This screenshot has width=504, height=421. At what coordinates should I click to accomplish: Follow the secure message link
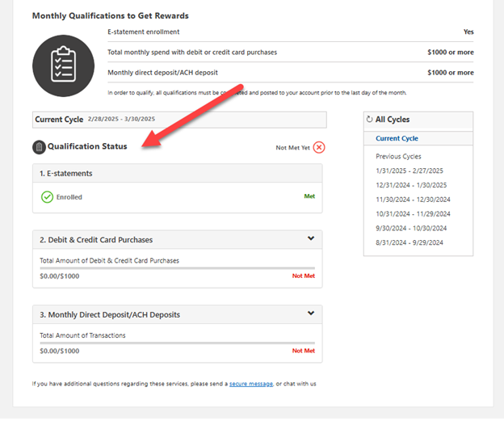click(x=251, y=383)
